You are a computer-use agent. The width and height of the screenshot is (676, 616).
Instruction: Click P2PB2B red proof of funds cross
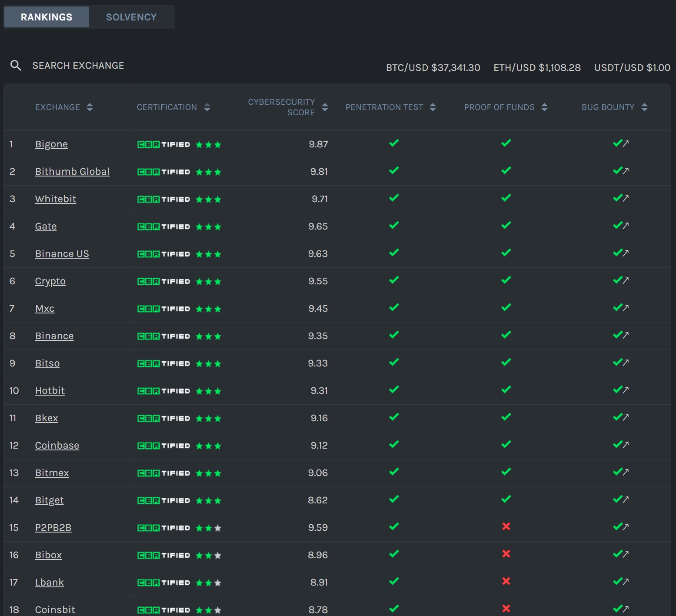506,526
